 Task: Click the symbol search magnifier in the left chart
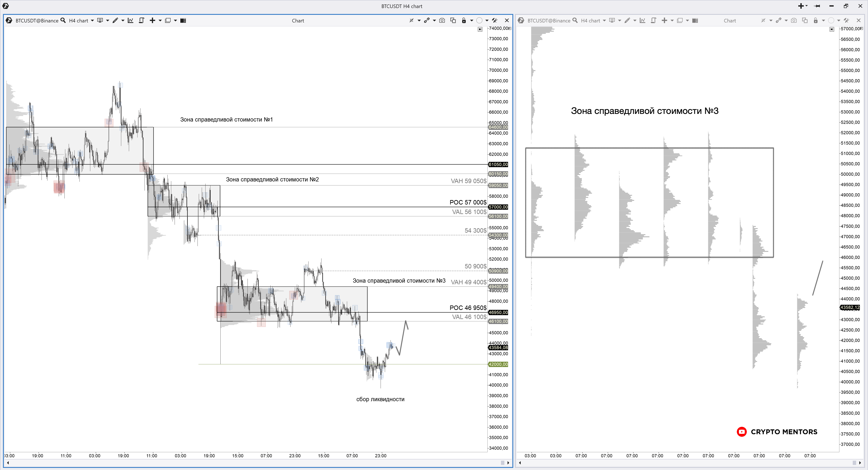63,21
